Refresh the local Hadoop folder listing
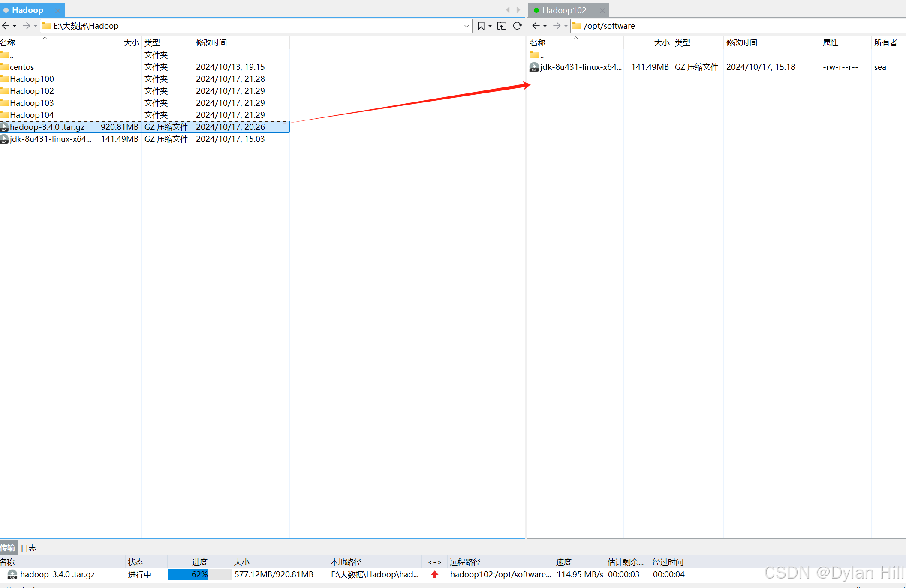This screenshot has width=906, height=588. coord(518,26)
